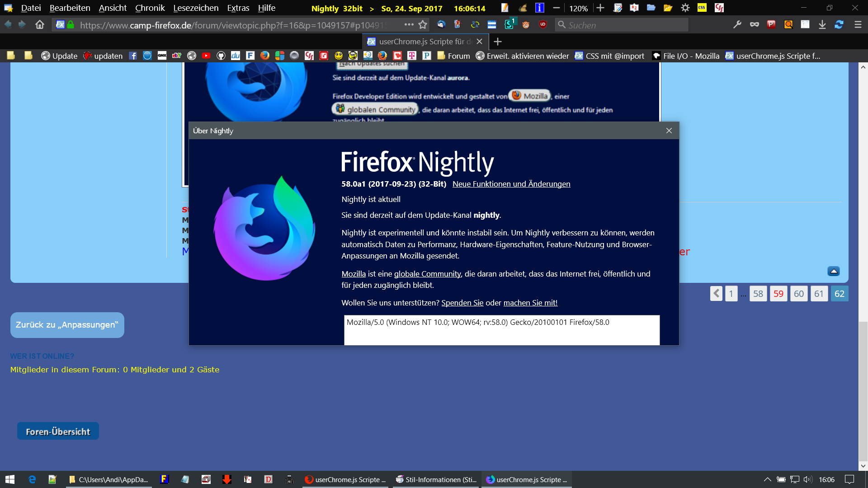Click the zoom in plus button
Image resolution: width=868 pixels, height=488 pixels.
[600, 8]
